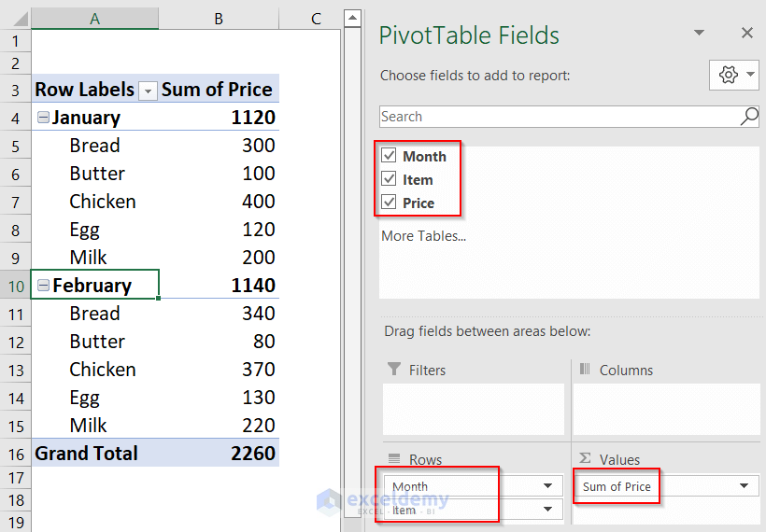Close the PivotTable Fields pane
Image resolution: width=766 pixels, height=532 pixels.
746,34
